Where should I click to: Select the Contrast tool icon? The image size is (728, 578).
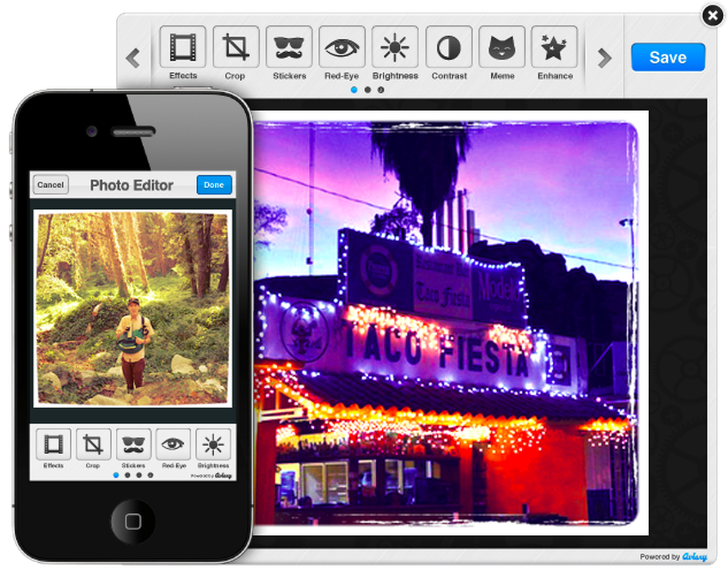[x=449, y=47]
